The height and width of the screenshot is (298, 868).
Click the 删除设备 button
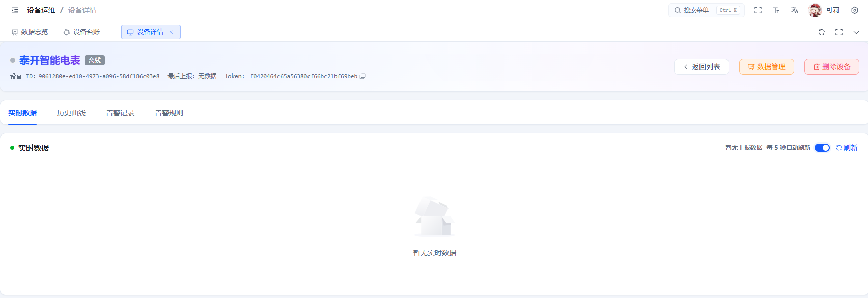point(832,67)
